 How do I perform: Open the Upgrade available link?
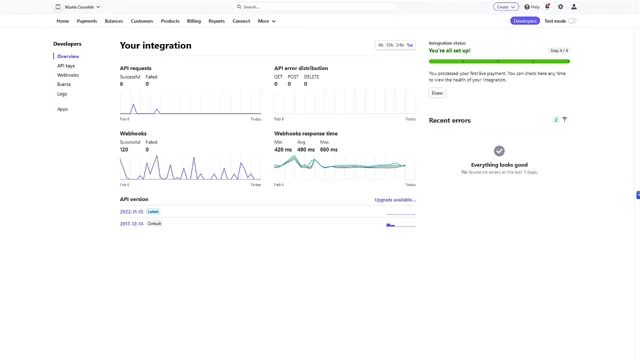395,200
